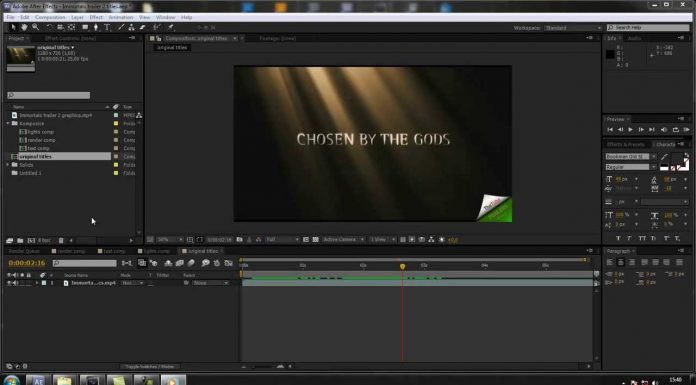This screenshot has height=385, width=696.
Task: Select the Rectangle shape tool
Action: [85, 27]
